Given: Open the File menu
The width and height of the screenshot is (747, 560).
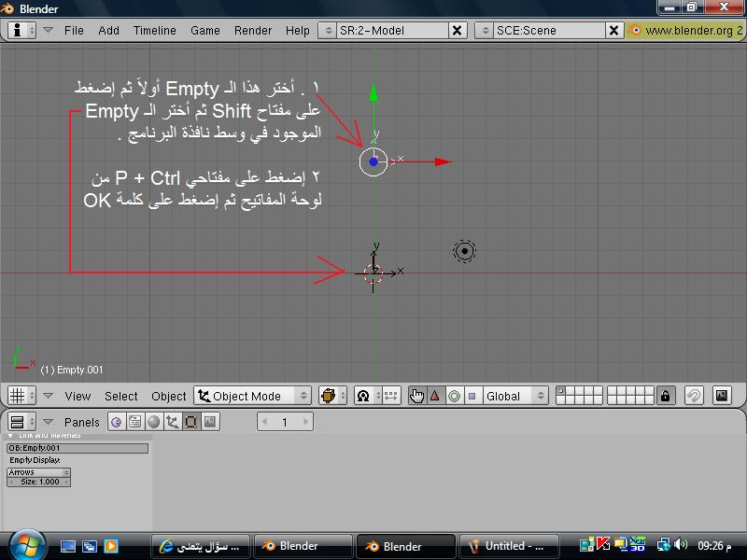Looking at the screenshot, I should (74, 31).
